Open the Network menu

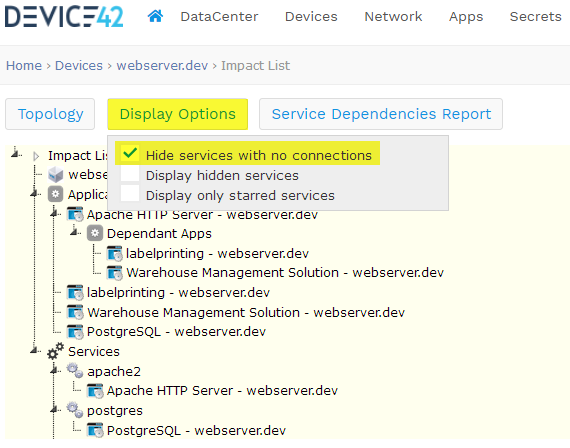[x=393, y=17]
